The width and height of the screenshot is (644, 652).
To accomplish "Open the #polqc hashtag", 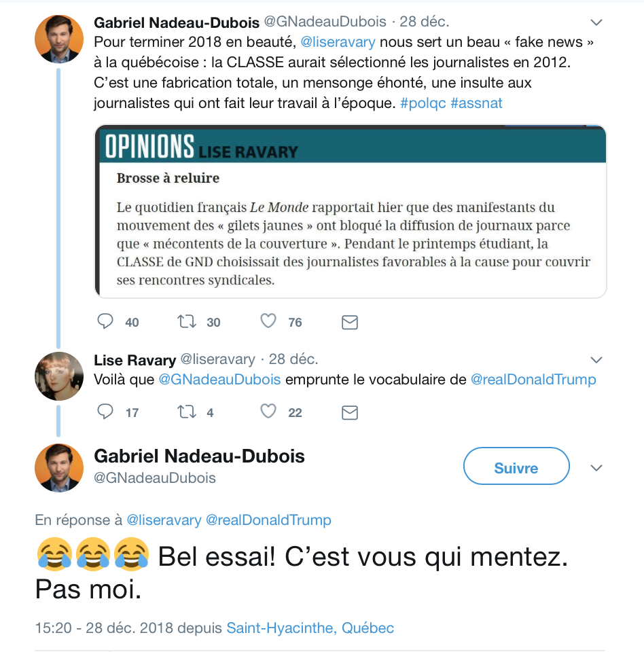I will tap(423, 103).
